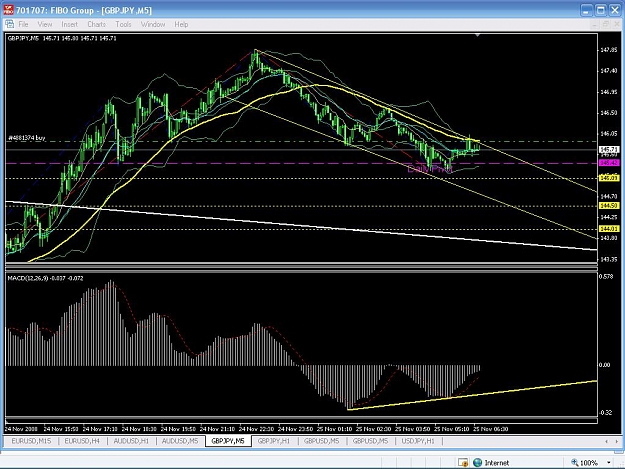Click the magnifier zoom icon in status bar
625x469 pixels.
point(574,462)
